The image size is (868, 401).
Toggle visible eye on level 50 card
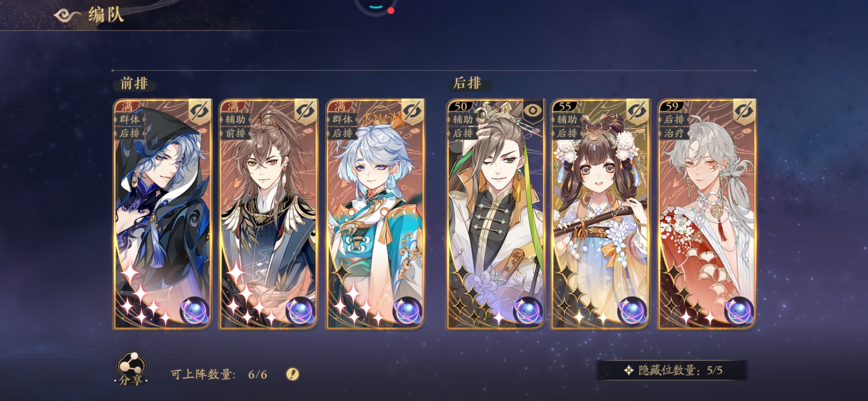click(533, 110)
